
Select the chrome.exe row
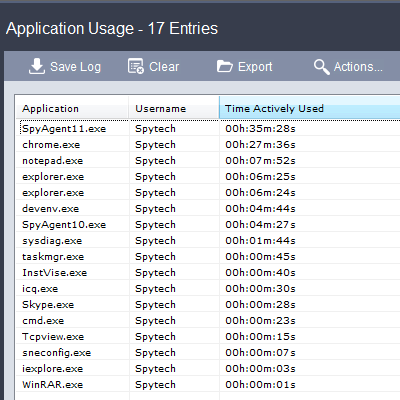[x=208, y=145]
